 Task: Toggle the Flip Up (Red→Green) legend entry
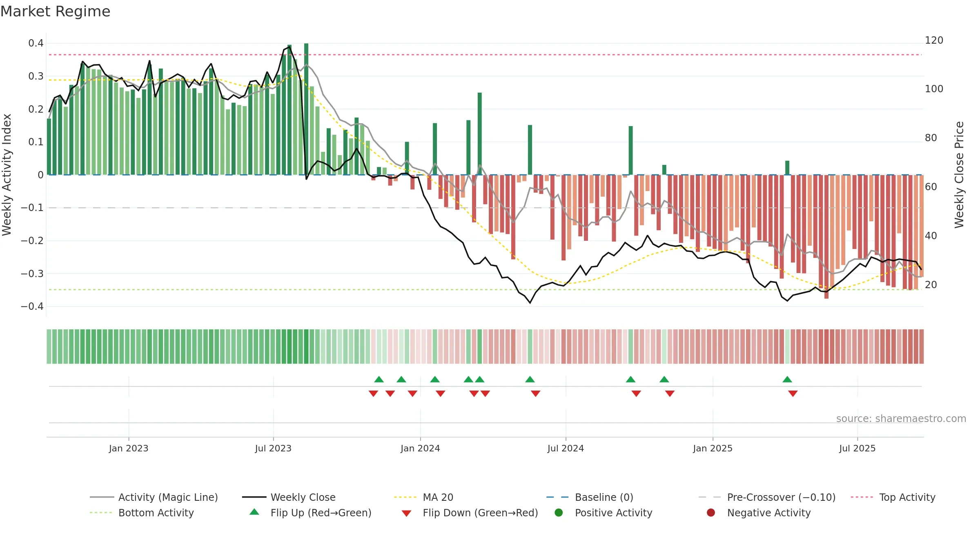pyautogui.click(x=310, y=513)
